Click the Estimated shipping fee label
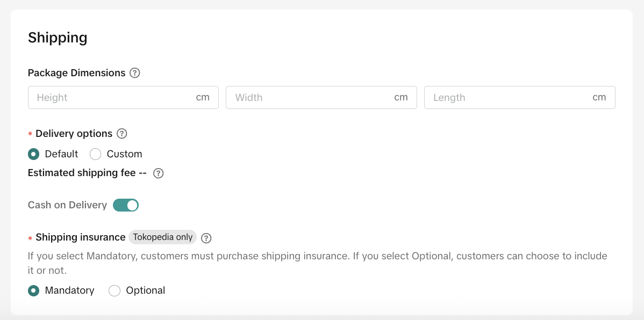 pos(87,173)
